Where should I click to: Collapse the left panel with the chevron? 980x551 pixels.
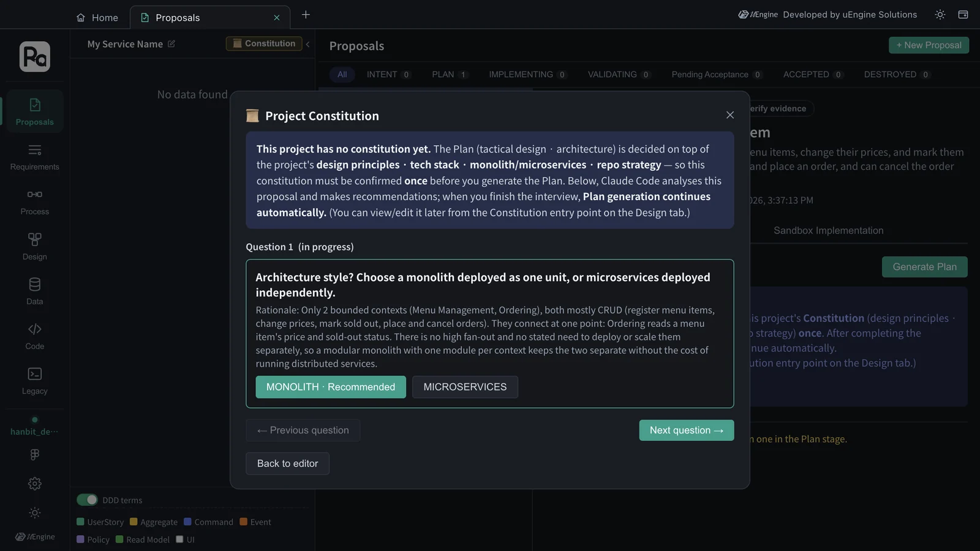(x=307, y=44)
